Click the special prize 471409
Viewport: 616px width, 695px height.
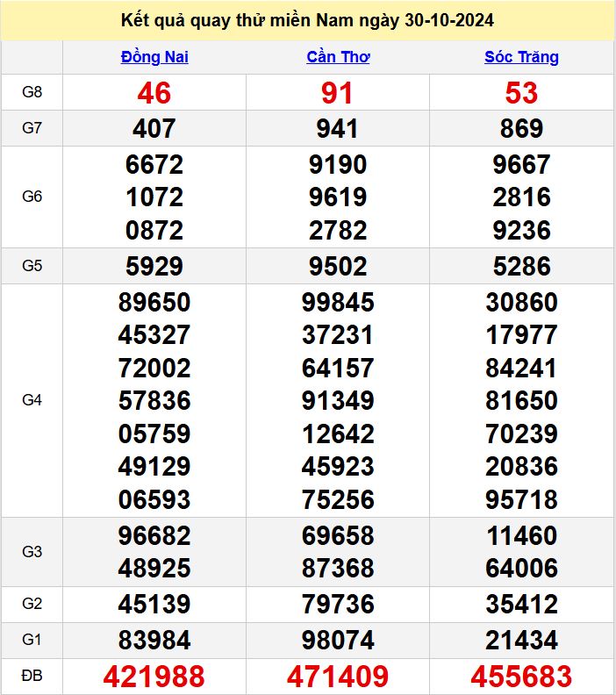coord(338,677)
